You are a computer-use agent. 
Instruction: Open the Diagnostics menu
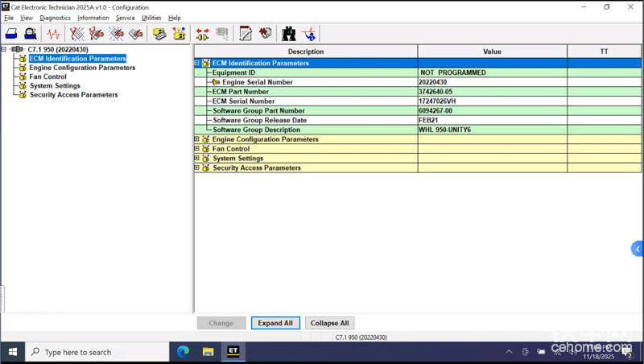coord(55,18)
